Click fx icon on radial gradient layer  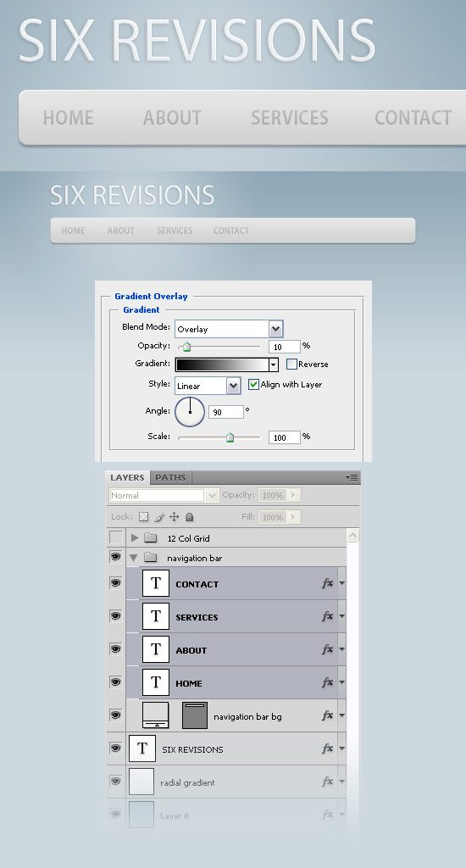[328, 781]
